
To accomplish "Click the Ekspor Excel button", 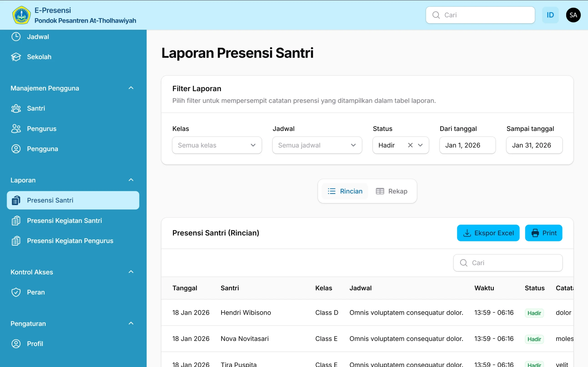I will point(488,233).
